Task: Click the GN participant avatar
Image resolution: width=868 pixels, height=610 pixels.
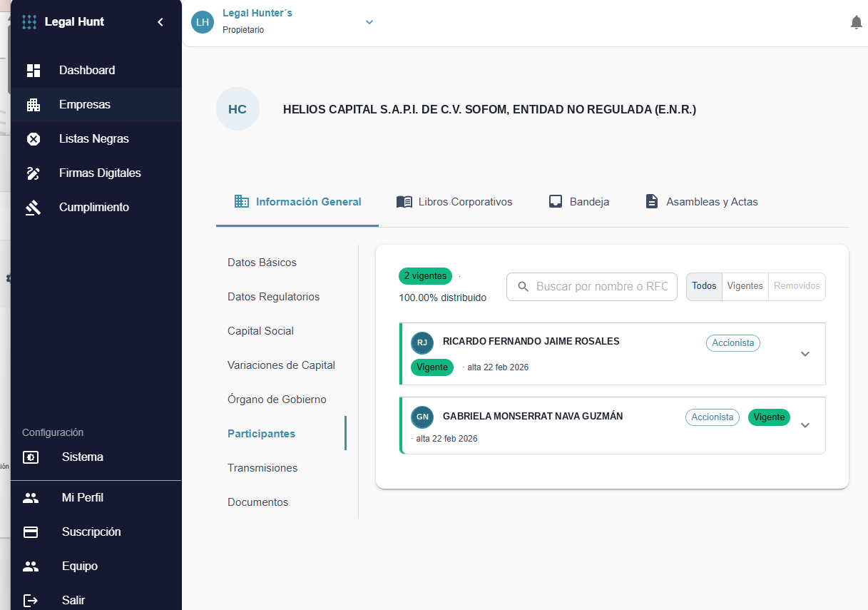Action: (422, 417)
